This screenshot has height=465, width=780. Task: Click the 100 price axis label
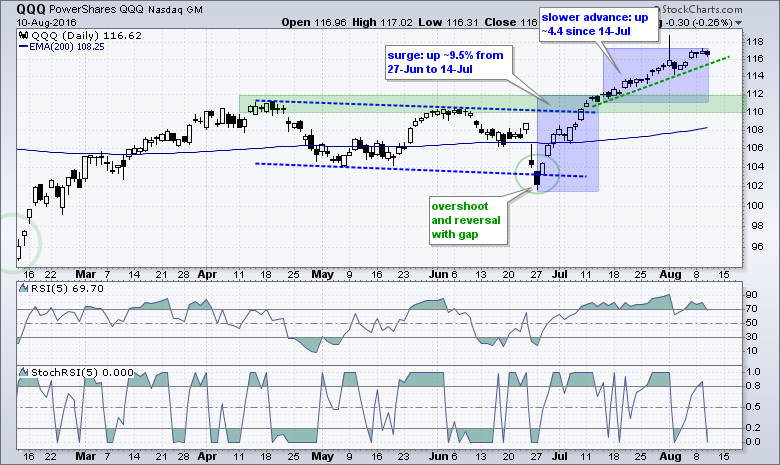click(756, 205)
